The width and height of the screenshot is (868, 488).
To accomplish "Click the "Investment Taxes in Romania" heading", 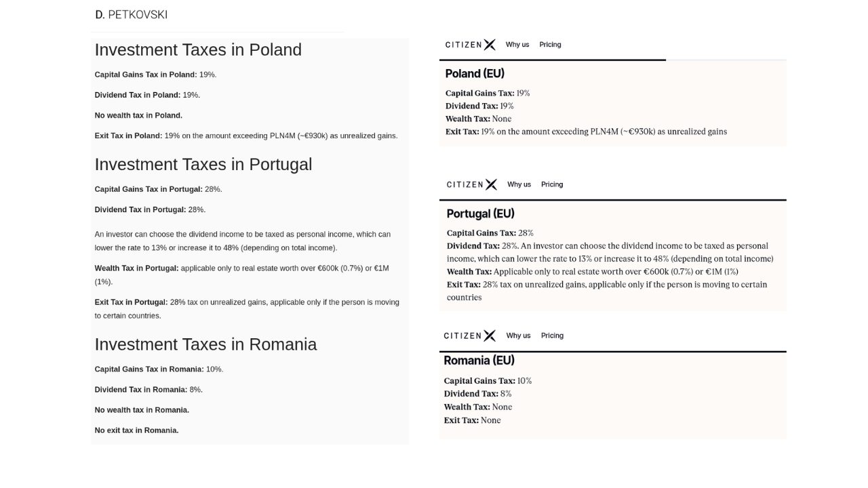I will coord(205,344).
